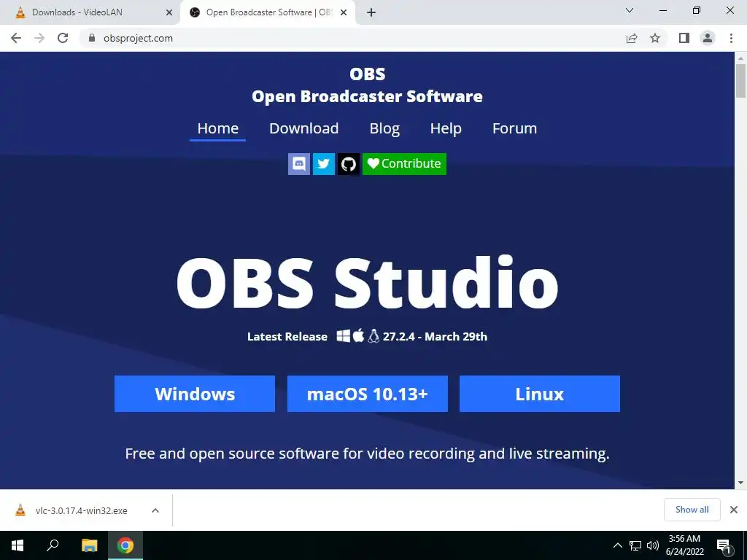Open the Windows Start menu
The width and height of the screenshot is (747, 560).
tap(18, 545)
